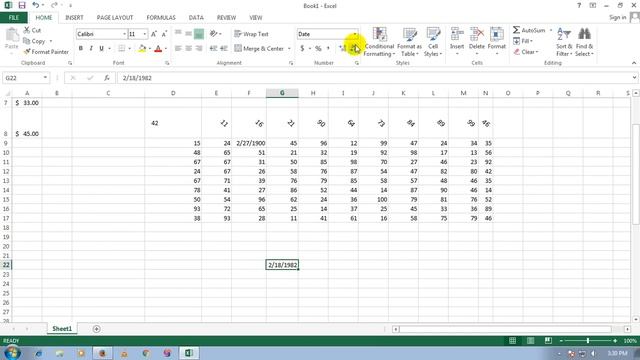640x360 pixels.
Task: Open Conditional Formatting menu
Action: coord(379,42)
